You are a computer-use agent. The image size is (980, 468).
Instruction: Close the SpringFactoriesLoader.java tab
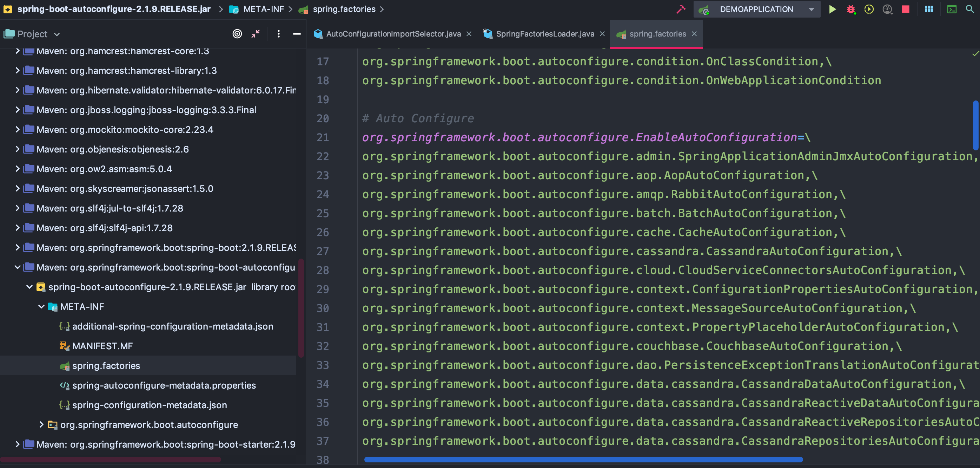coord(602,34)
